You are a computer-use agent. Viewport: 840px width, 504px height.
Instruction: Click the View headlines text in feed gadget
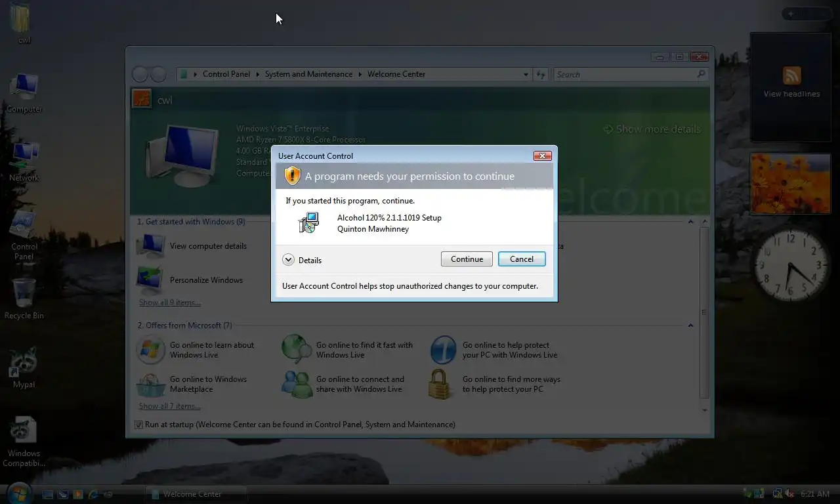point(791,94)
